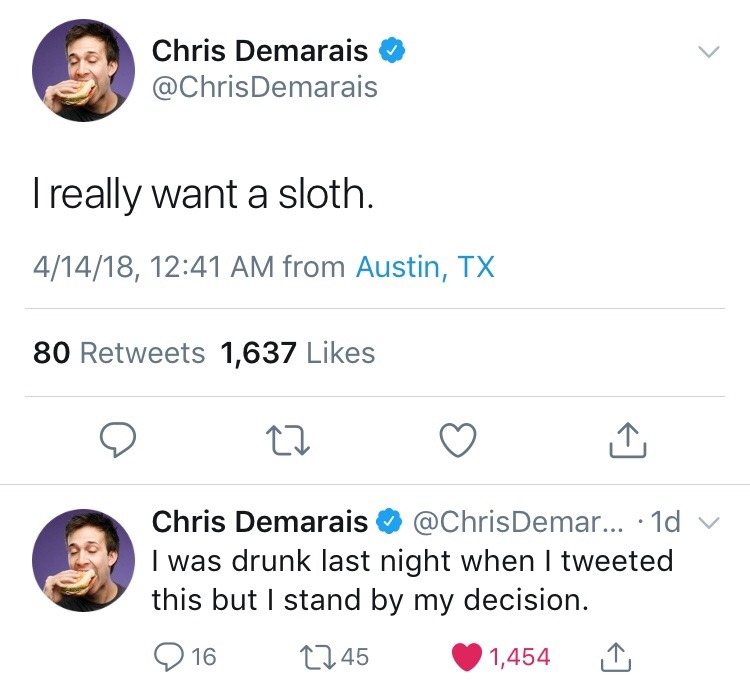Image resolution: width=750 pixels, height=685 pixels.
Task: Open main tweet options chevron
Action: pyautogui.click(x=708, y=50)
